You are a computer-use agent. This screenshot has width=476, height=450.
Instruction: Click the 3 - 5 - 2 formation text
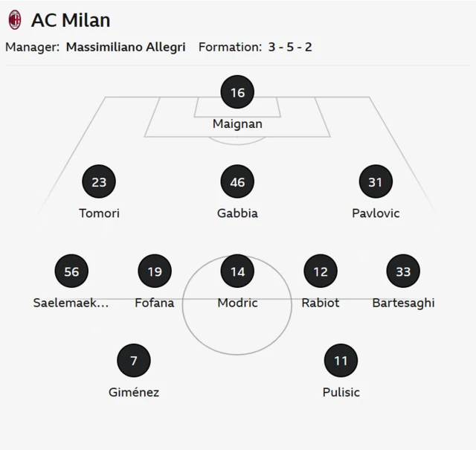(290, 47)
